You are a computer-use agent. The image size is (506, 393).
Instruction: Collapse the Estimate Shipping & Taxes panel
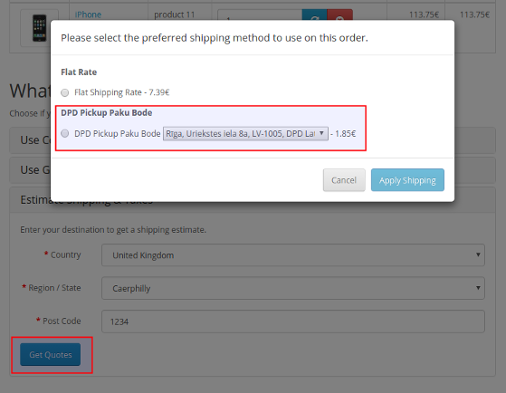coord(252,201)
